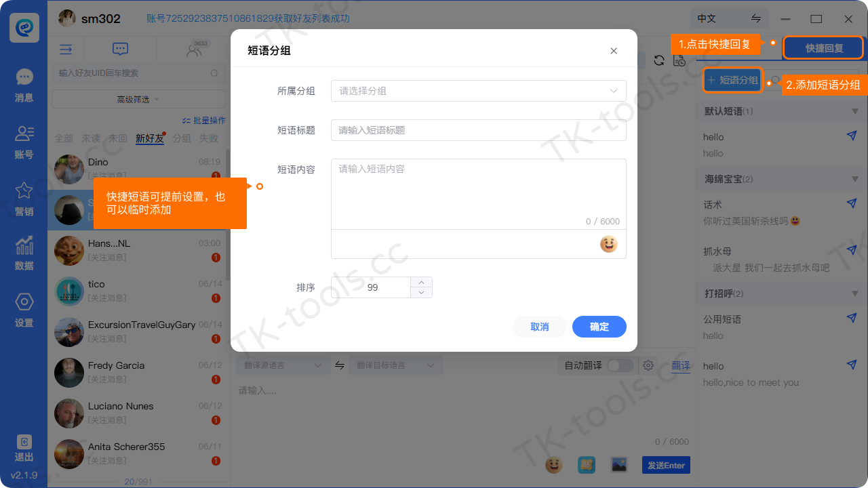Click the 批量操作 link
This screenshot has height=488, width=868.
click(204, 121)
